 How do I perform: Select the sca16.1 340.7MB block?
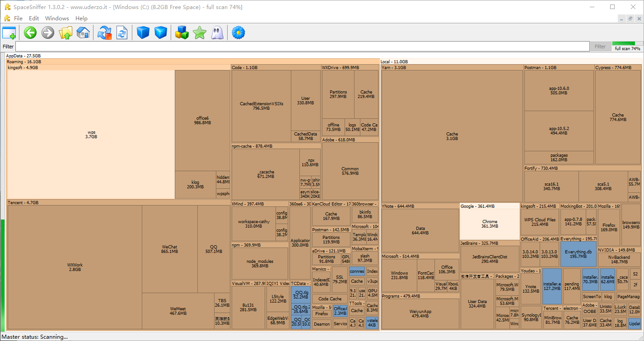[551, 186]
